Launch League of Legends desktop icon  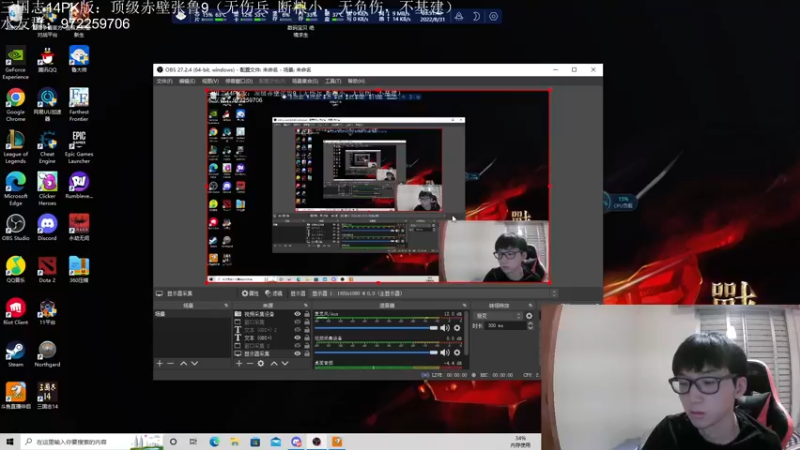click(15, 147)
